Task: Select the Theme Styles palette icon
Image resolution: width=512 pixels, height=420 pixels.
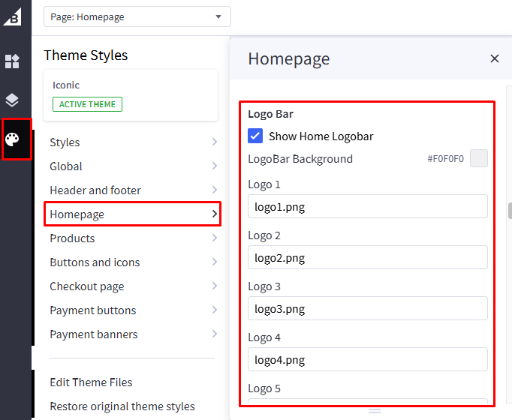Action: (13, 139)
